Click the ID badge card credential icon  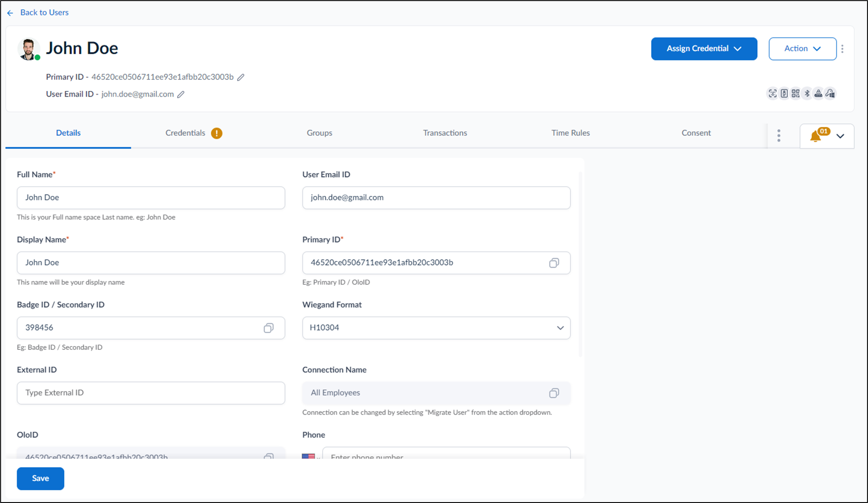(x=784, y=94)
